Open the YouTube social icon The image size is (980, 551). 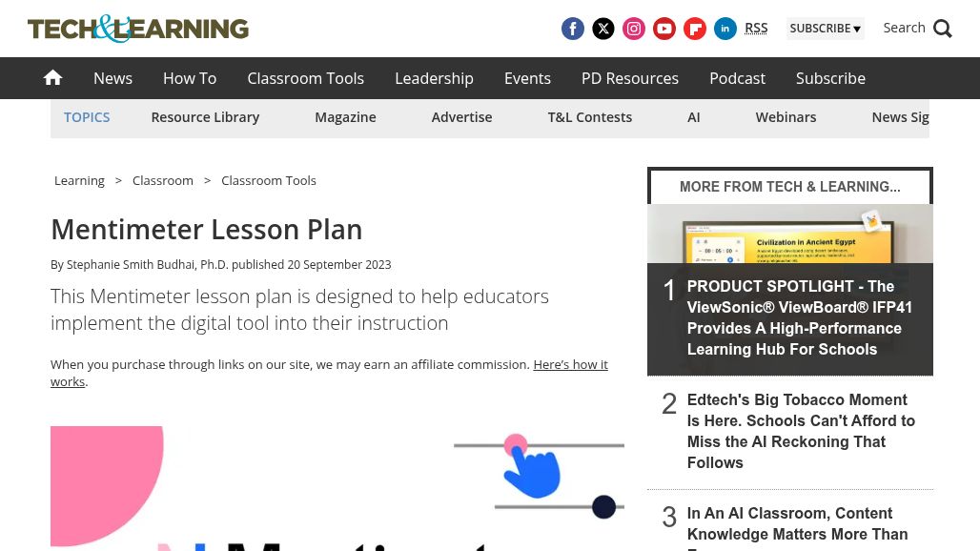coord(664,29)
